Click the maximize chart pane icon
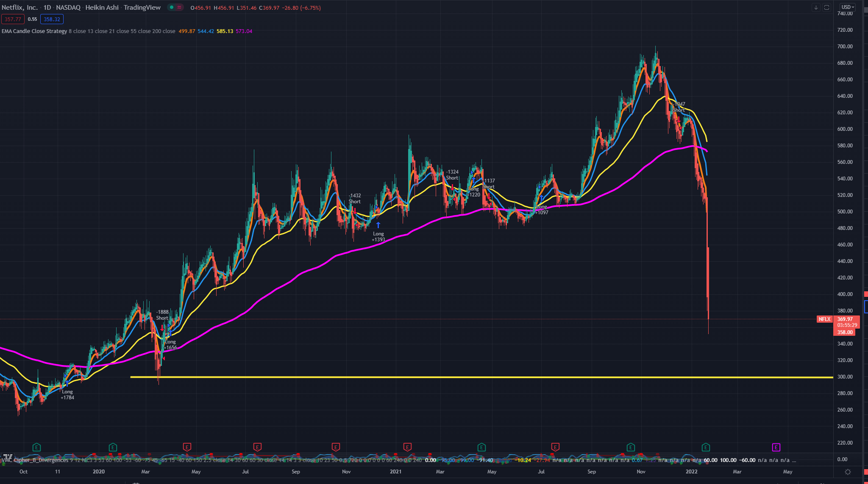This screenshot has height=484, width=868. 826,7
